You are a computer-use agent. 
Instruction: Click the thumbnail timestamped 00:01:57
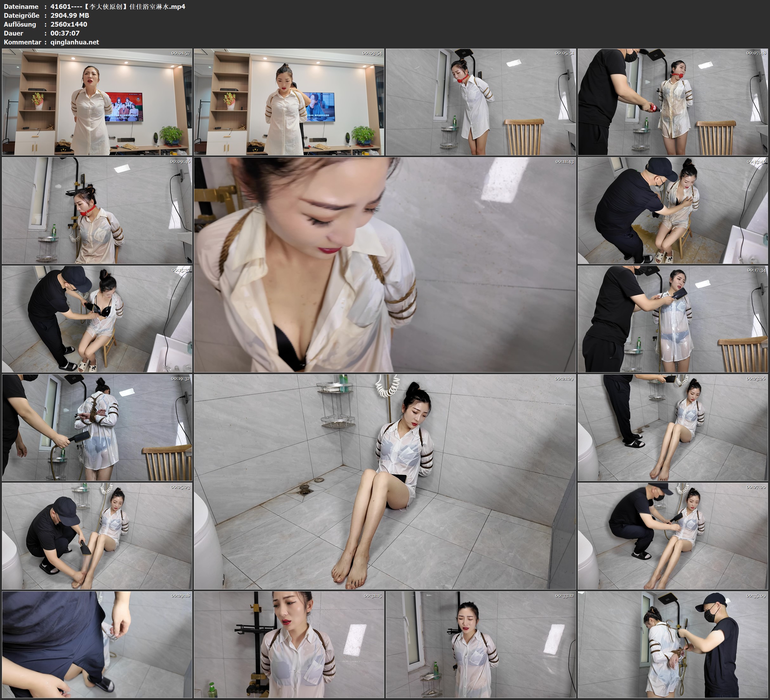pos(97,102)
